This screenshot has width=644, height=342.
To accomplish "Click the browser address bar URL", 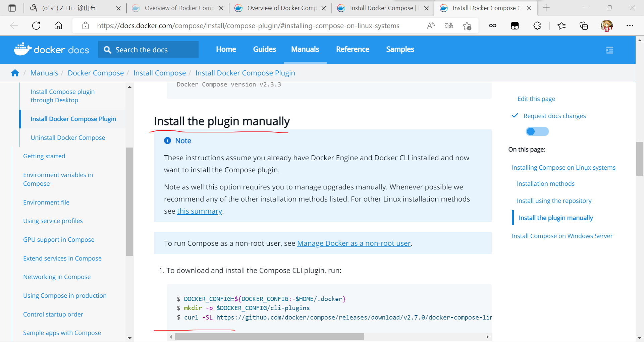I will pos(248,25).
